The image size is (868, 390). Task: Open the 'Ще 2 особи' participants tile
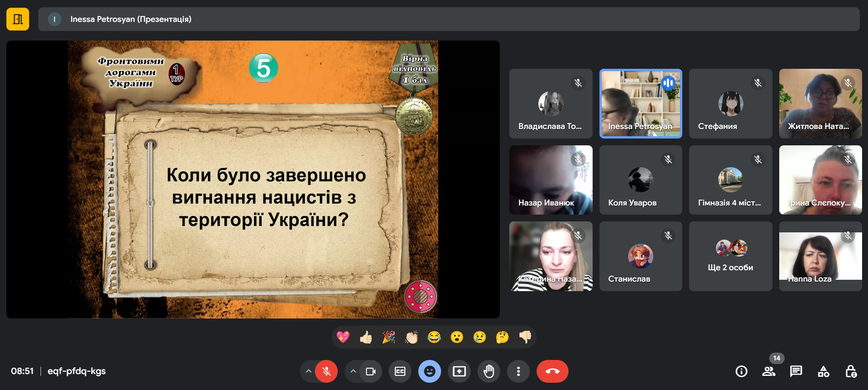coord(731,256)
